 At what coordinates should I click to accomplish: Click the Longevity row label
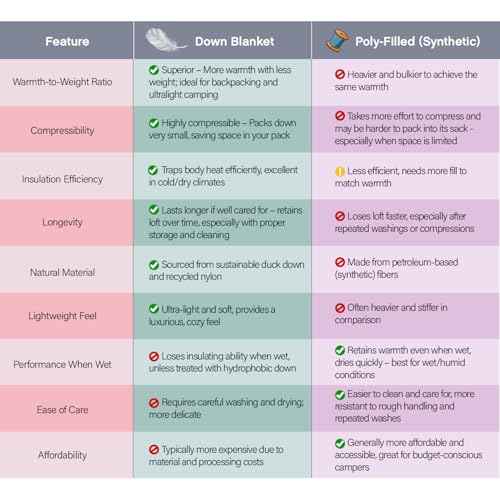click(62, 222)
